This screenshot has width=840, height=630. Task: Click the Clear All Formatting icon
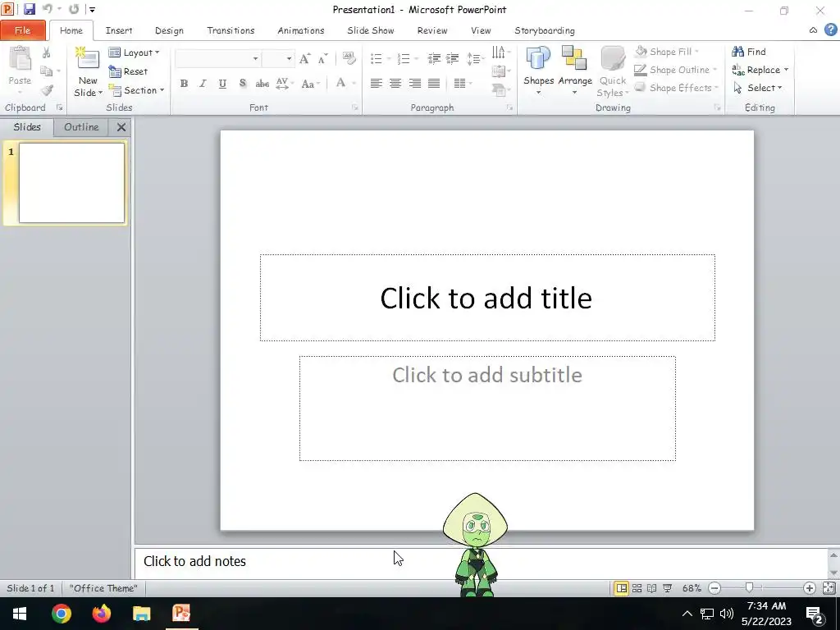coord(349,58)
